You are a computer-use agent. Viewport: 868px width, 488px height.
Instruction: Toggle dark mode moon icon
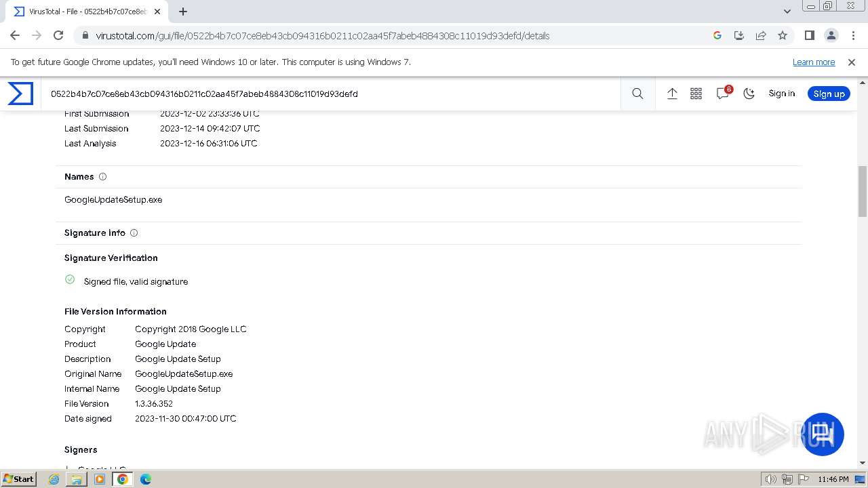click(749, 94)
